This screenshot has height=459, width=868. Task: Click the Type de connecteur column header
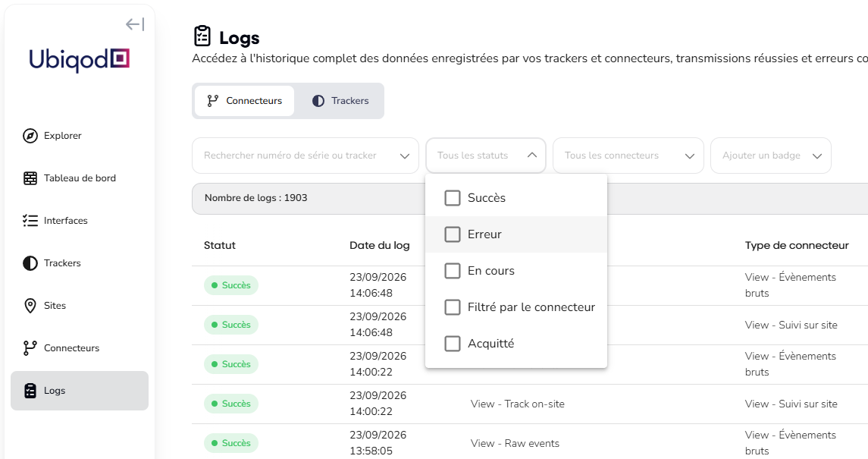pyautogui.click(x=797, y=245)
